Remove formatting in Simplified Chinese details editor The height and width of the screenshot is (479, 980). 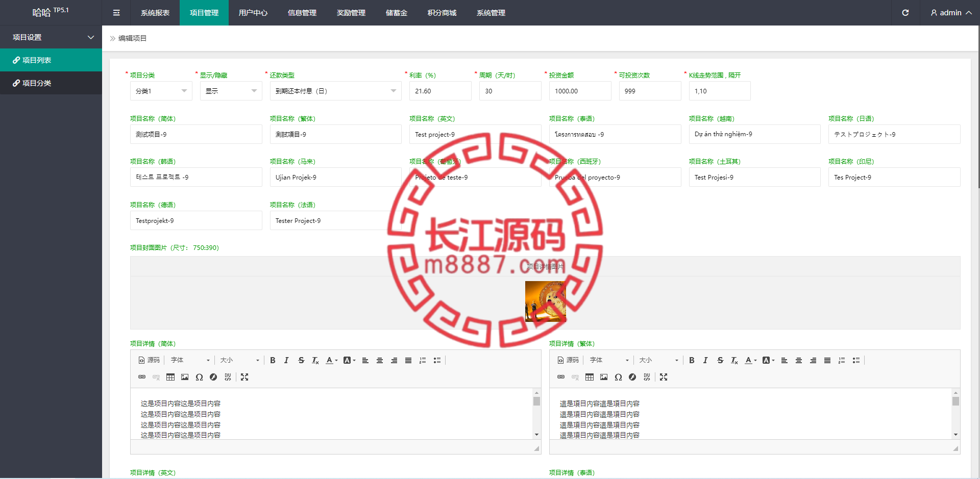pyautogui.click(x=315, y=360)
